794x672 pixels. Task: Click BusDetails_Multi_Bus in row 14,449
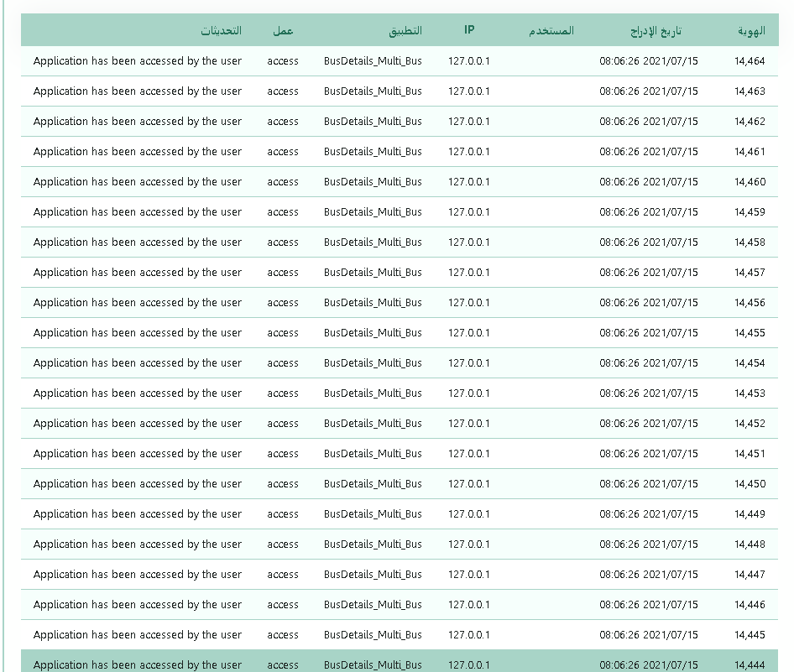click(x=373, y=514)
